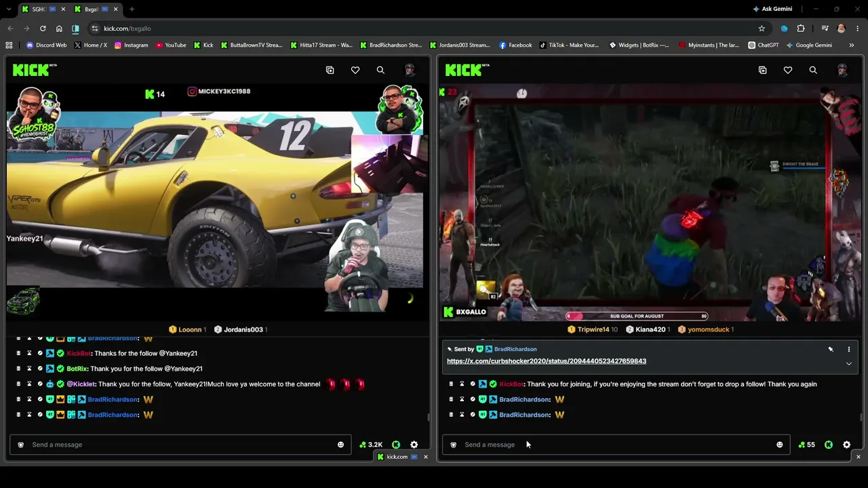Click the Kick logo in the right pane
The image size is (868, 488).
[x=467, y=70]
